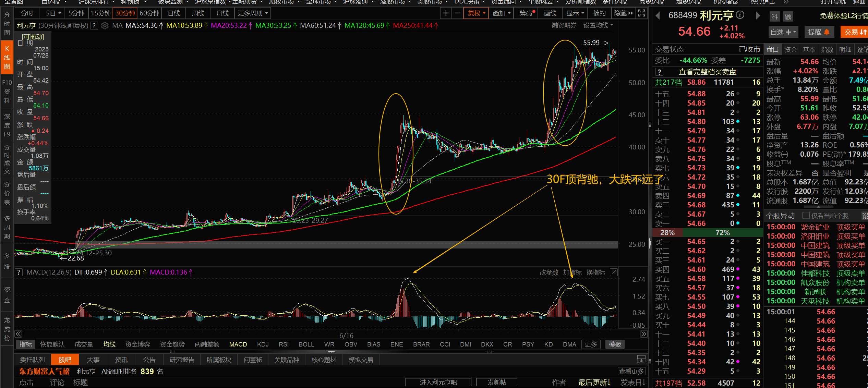This screenshot has width=868, height=388.
Task: Open the 设置均线 dropdown
Action: point(598,25)
